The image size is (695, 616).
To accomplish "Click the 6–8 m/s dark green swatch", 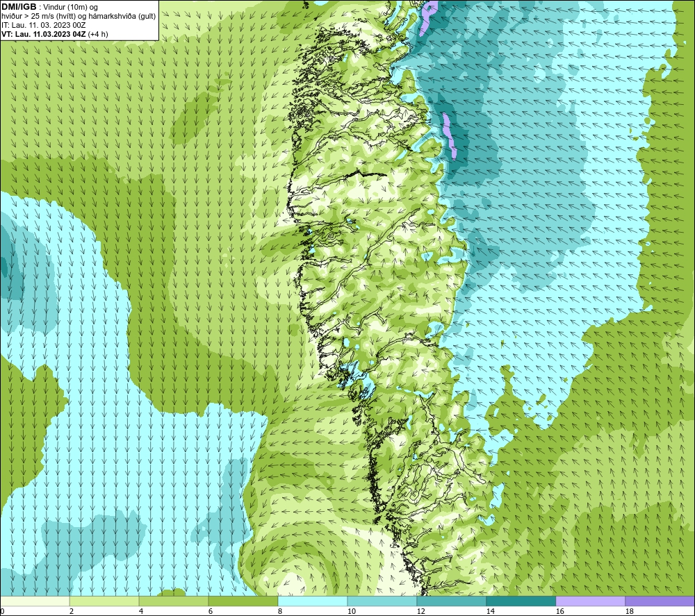I will pos(243,601).
